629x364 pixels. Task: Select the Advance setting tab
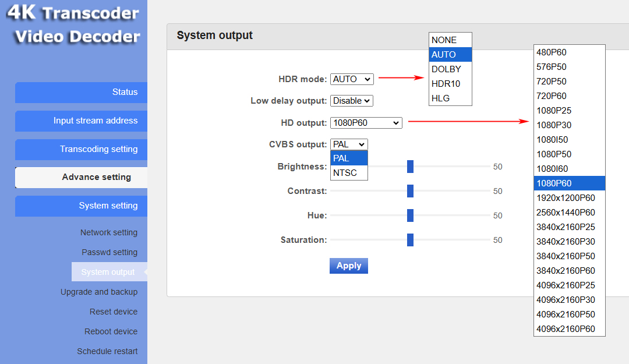coord(81,178)
